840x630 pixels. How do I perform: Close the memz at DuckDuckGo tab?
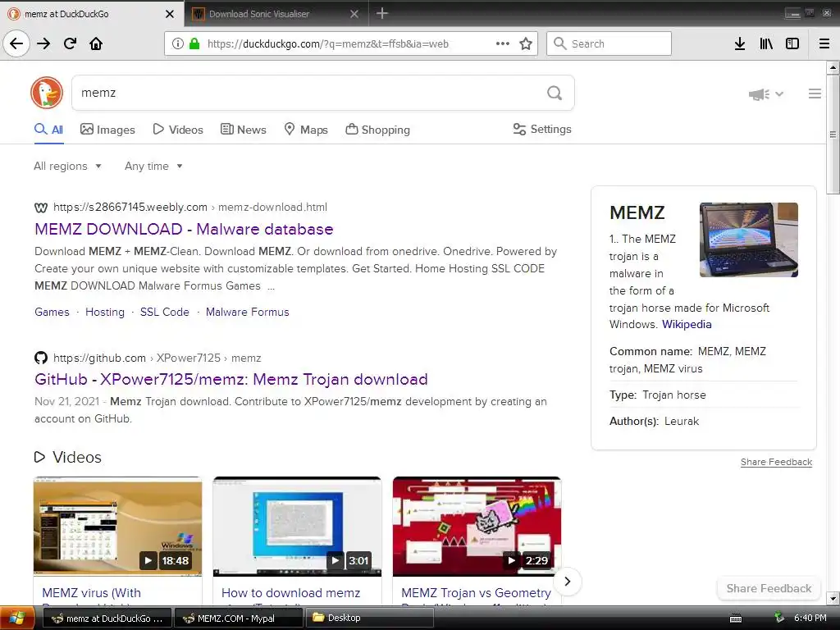click(x=170, y=14)
